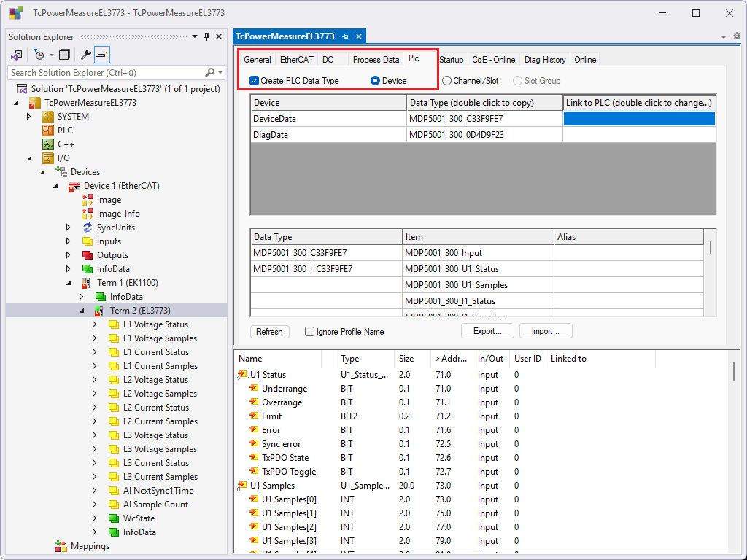Collapse the I/O node
Screen dimensions: 747x560
click(29, 158)
